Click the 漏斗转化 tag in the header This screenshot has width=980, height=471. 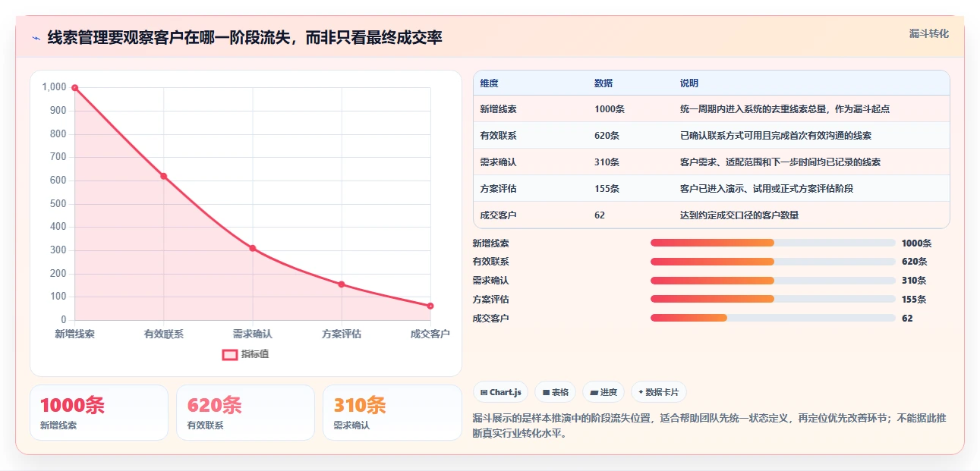tap(929, 34)
